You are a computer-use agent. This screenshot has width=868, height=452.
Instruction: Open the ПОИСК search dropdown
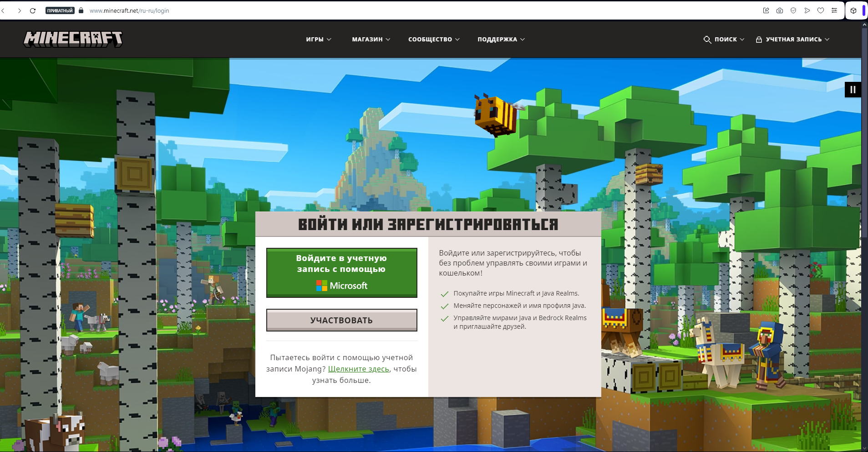click(724, 40)
